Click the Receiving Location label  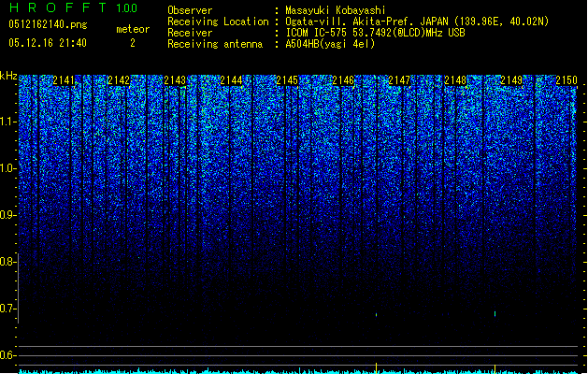click(x=218, y=22)
